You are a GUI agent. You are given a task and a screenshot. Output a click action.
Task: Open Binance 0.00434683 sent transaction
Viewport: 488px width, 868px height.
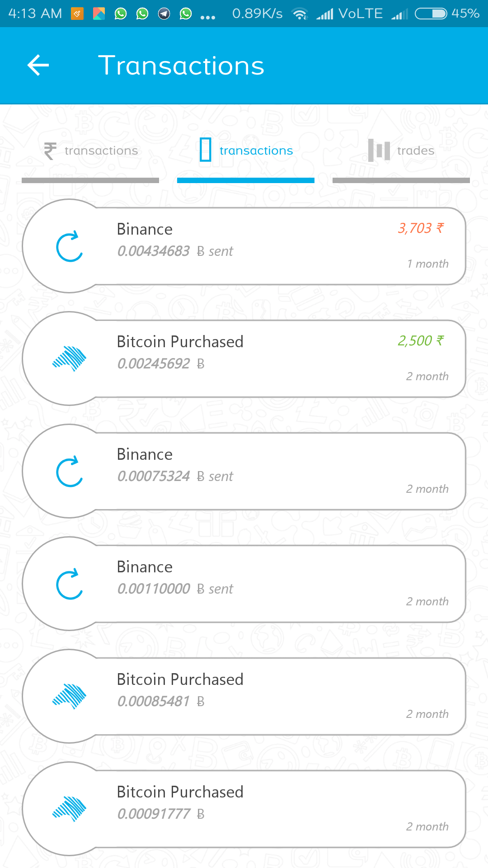tap(271, 247)
